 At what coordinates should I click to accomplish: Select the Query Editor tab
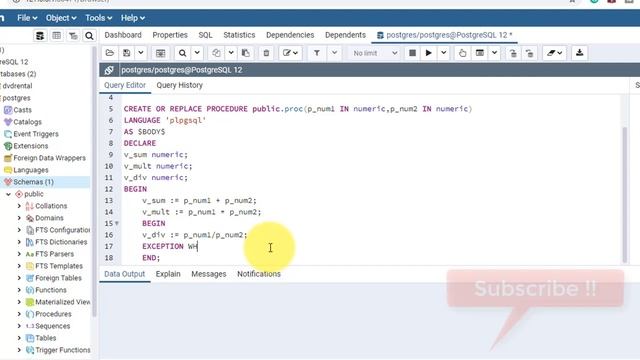[x=125, y=85]
